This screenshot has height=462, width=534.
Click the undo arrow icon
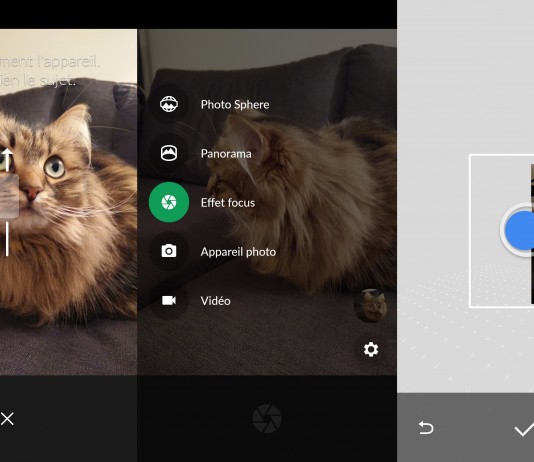[426, 428]
